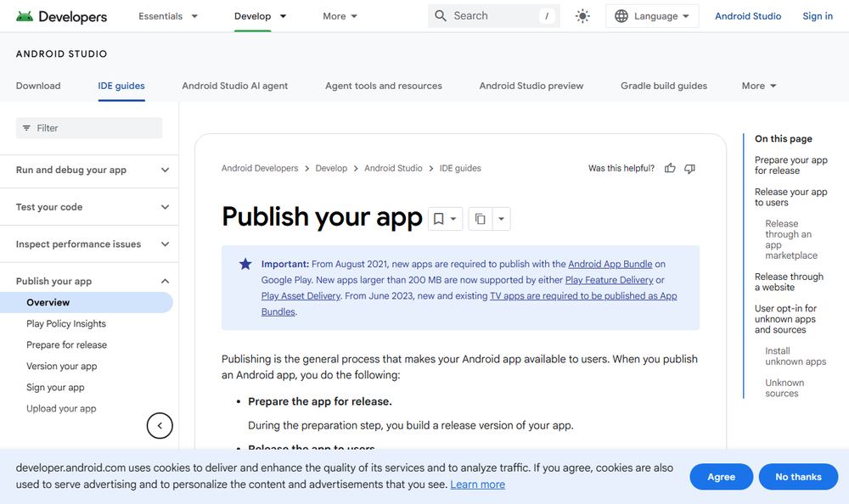The height and width of the screenshot is (504, 849).
Task: Click the No thanks cookies button
Action: (x=799, y=477)
